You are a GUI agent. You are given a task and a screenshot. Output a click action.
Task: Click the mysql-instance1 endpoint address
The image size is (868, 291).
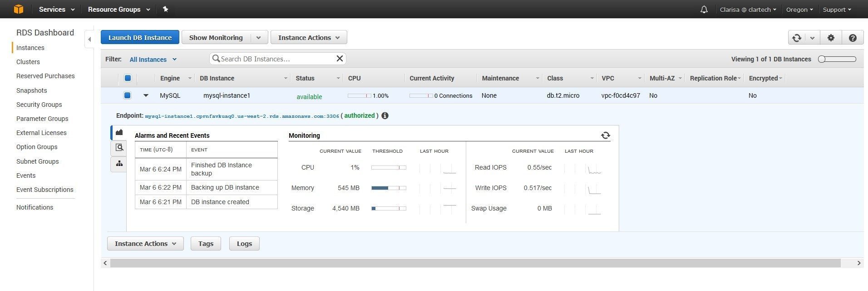tap(242, 116)
